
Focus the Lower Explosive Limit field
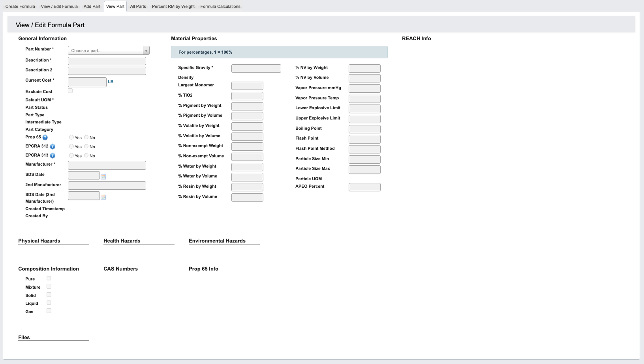click(364, 108)
